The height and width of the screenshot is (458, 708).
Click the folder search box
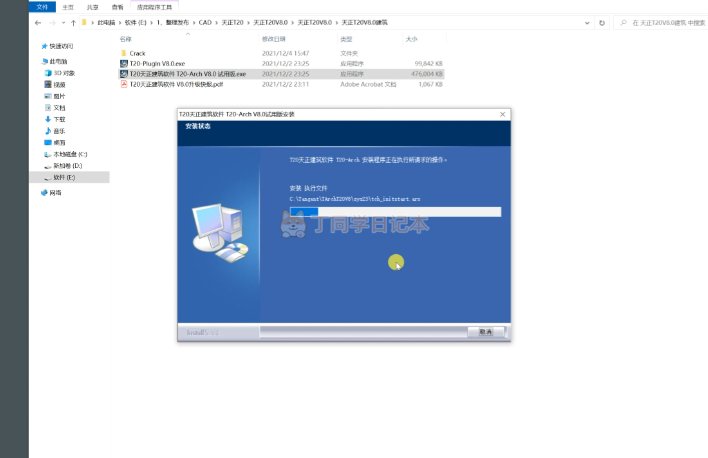coord(661,23)
